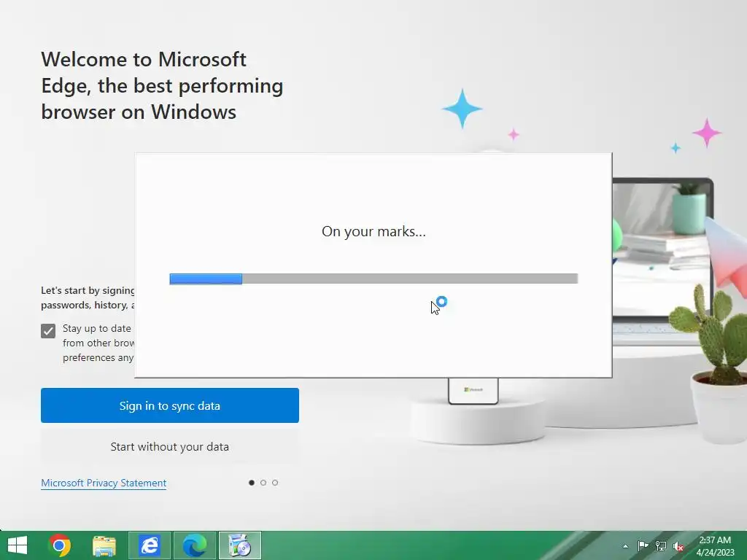The width and height of the screenshot is (747, 560).
Task: Uncheck the Stay up to date checkbox
Action: click(x=48, y=330)
